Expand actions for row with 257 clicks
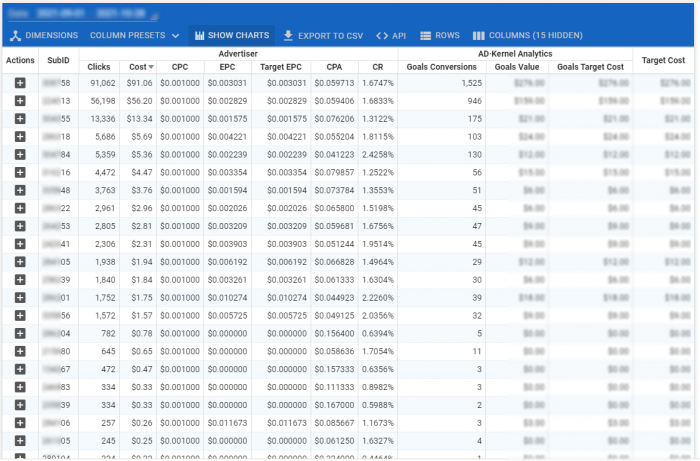Viewport: 700px width, 461px height. coord(20,423)
